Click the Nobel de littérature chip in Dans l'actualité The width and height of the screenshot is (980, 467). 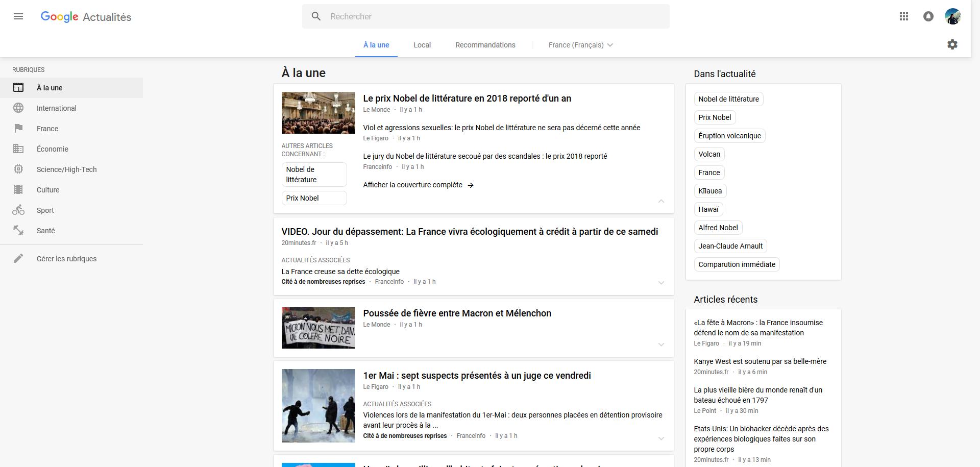click(728, 99)
